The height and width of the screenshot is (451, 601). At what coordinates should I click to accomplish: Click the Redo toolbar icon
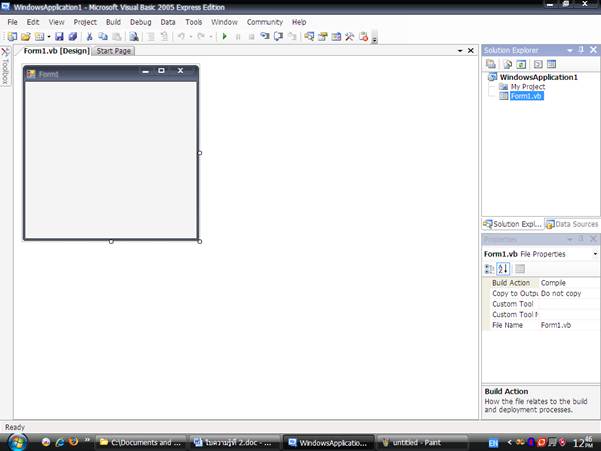pyautogui.click(x=201, y=36)
